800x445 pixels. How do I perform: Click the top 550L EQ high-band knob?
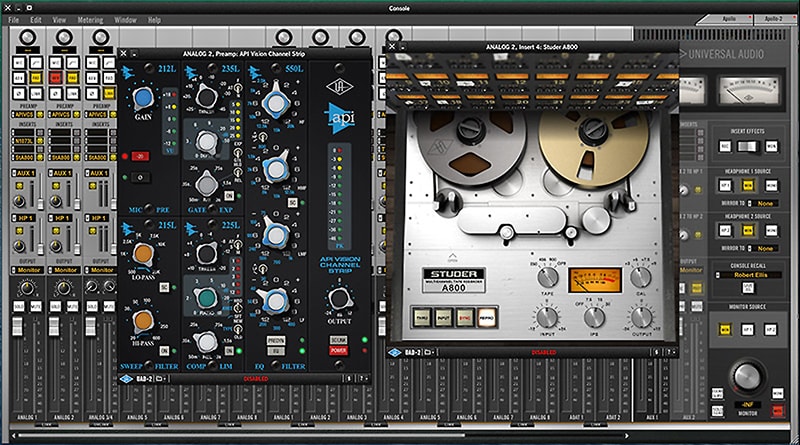pyautogui.click(x=276, y=103)
